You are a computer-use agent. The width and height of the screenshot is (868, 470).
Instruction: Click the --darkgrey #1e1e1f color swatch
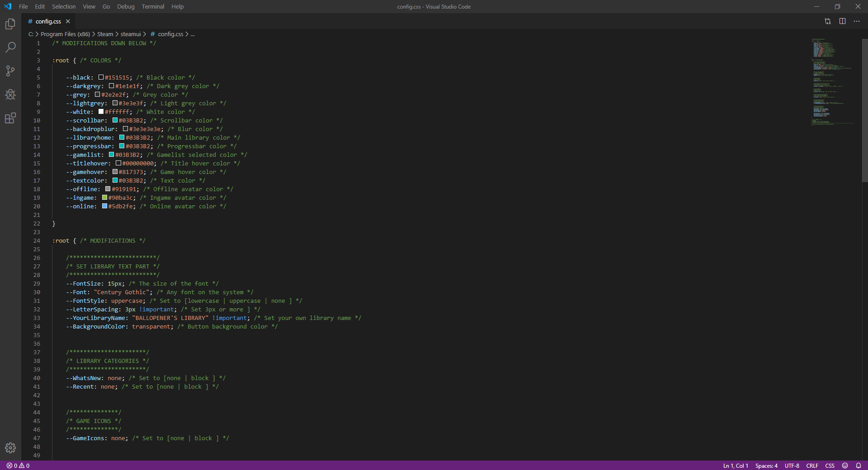pyautogui.click(x=111, y=86)
